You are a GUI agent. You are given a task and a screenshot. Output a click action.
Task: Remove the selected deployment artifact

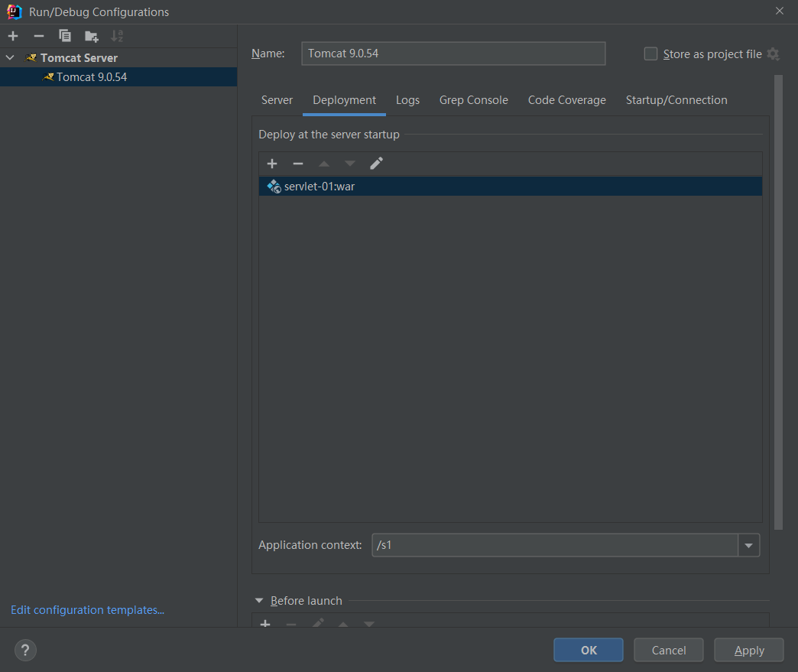(x=298, y=164)
